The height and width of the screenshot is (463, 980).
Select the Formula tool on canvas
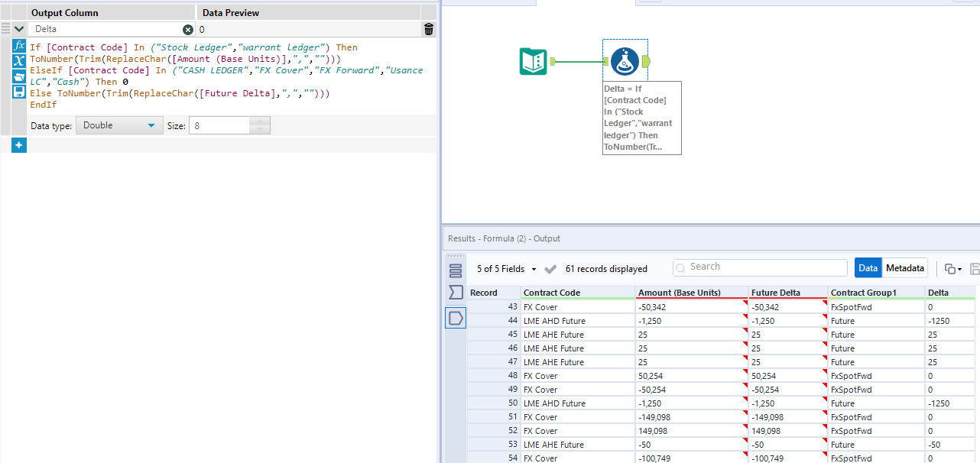[x=625, y=61]
